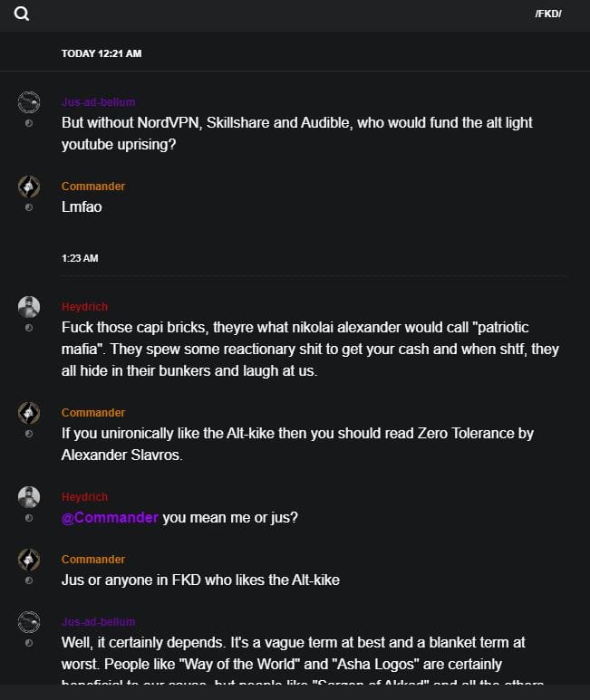
Task: Click the status dot below Commander's "Lmfao" avatar
Action: tap(29, 207)
